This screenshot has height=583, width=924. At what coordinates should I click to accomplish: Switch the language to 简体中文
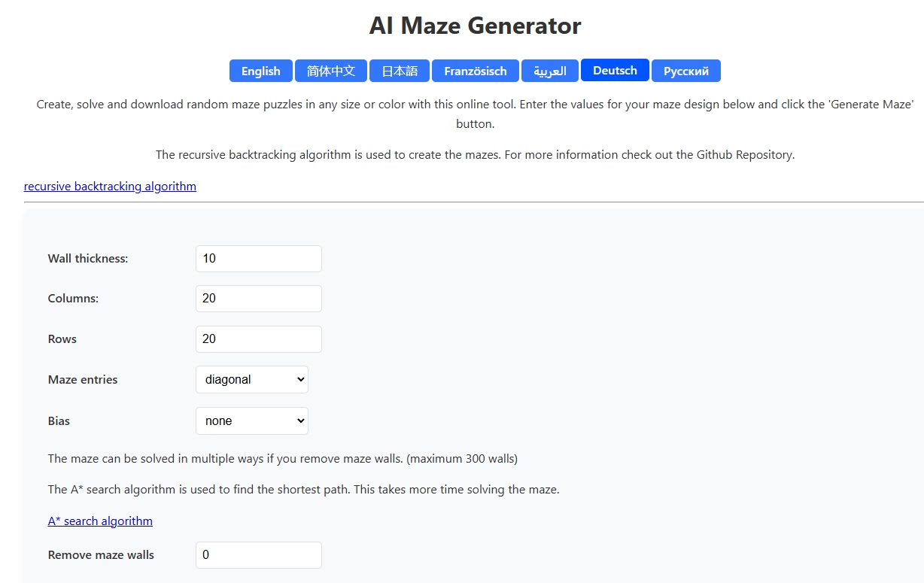pos(331,71)
